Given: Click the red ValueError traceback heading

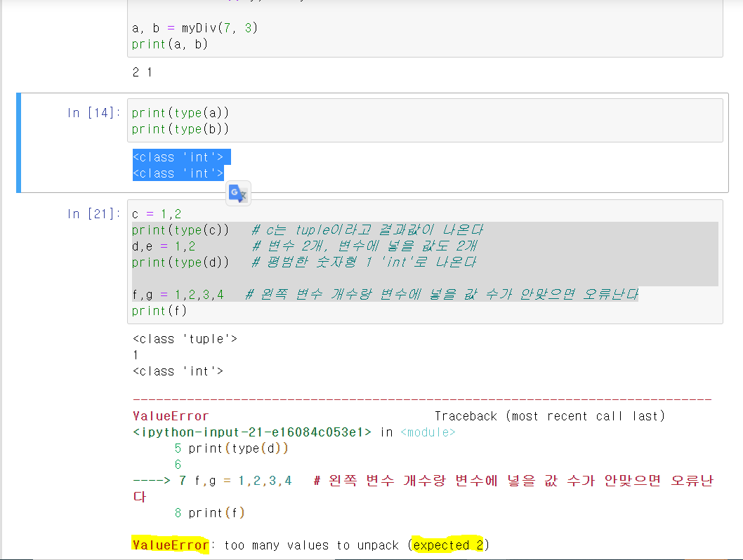Looking at the screenshot, I should 171,416.
